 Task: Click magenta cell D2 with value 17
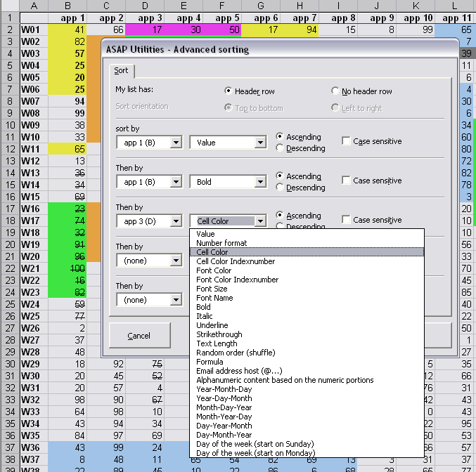coord(145,29)
